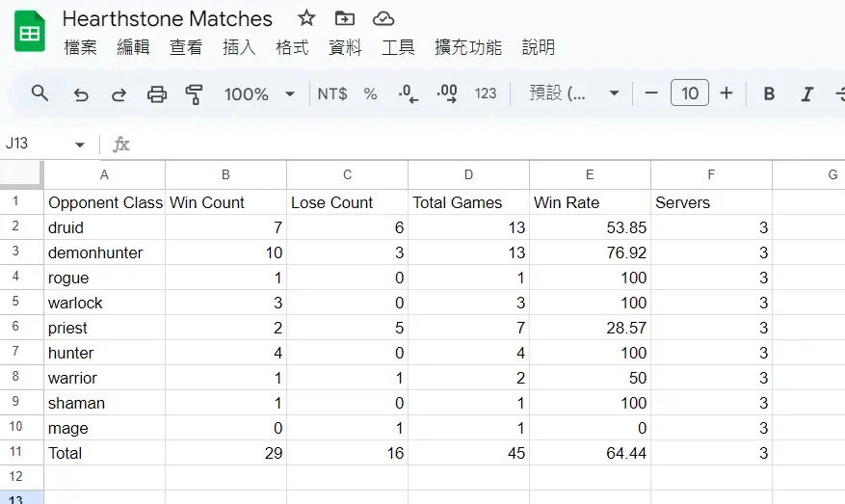
Task: Increase font size with plus button
Action: (x=726, y=93)
